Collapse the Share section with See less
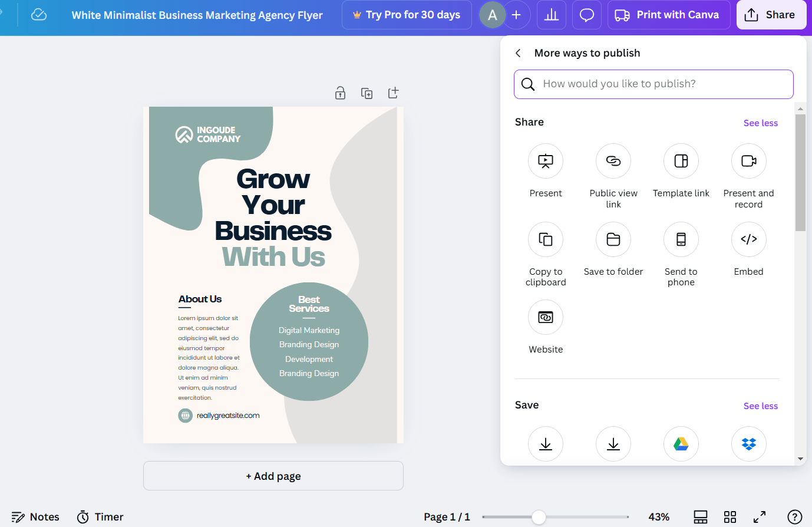812x527 pixels. click(x=761, y=123)
